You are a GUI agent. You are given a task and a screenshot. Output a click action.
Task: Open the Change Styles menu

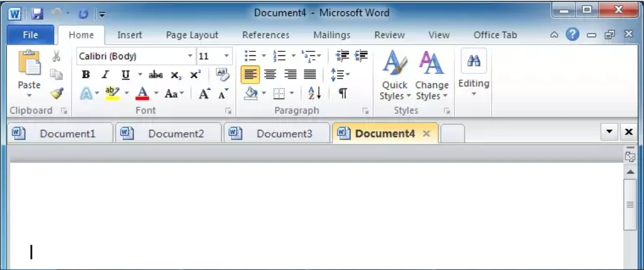432,76
